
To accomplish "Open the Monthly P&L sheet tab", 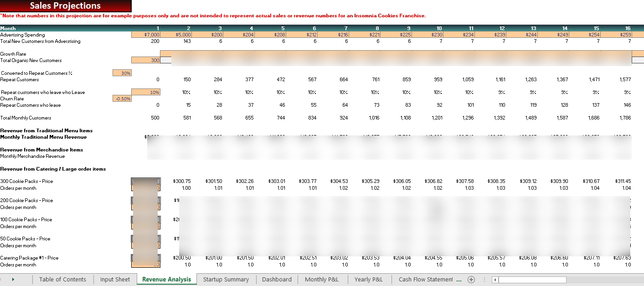I will point(322,280).
